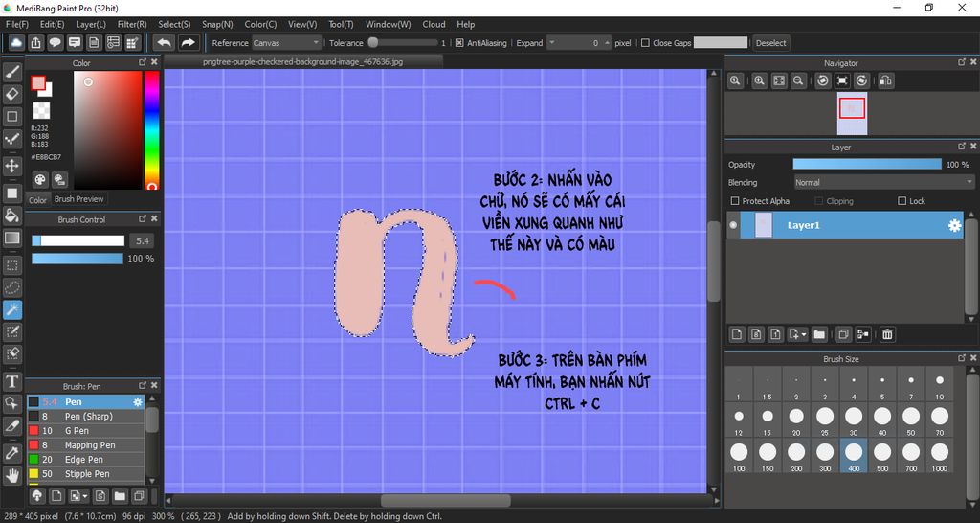Image resolution: width=980 pixels, height=523 pixels.
Task: Select brush size 400 preset
Action: [853, 455]
